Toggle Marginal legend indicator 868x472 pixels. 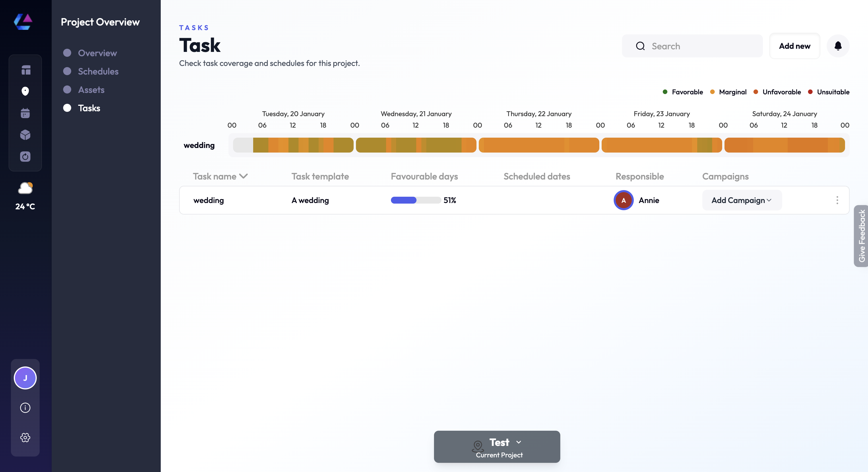712,92
